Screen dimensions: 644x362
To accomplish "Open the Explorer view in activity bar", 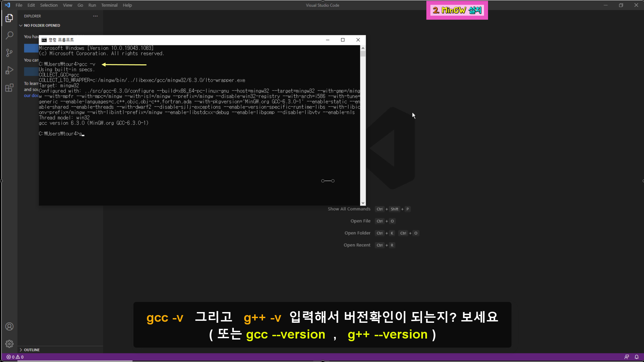I will [x=9, y=18].
